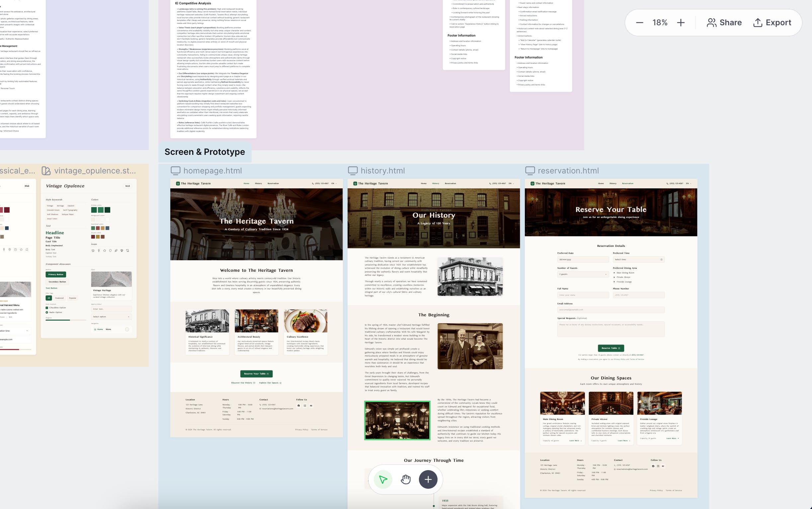The width and height of the screenshot is (812, 509).
Task: Click the homepage.html screen frame icon
Action: coord(176,171)
